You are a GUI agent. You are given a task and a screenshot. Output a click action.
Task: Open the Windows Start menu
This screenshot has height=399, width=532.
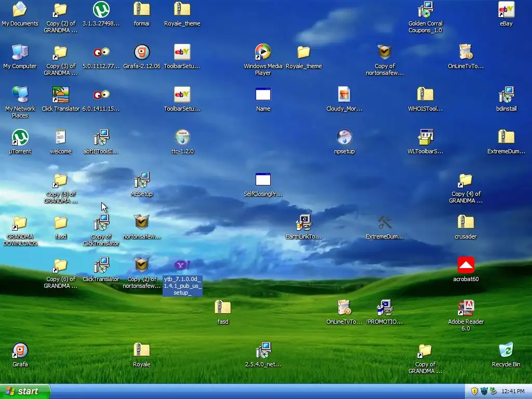click(24, 391)
